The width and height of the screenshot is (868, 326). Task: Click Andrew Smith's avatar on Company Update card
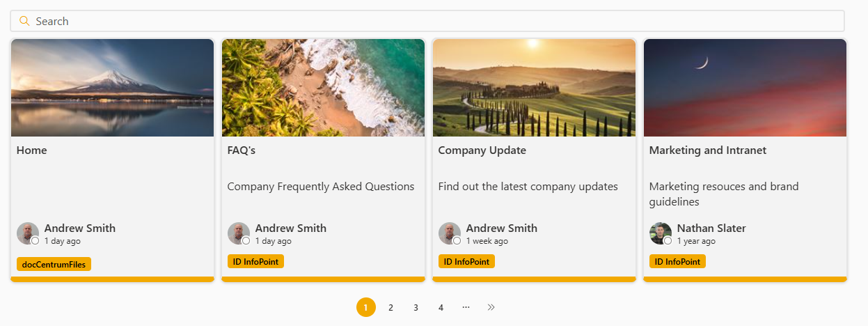pyautogui.click(x=450, y=233)
